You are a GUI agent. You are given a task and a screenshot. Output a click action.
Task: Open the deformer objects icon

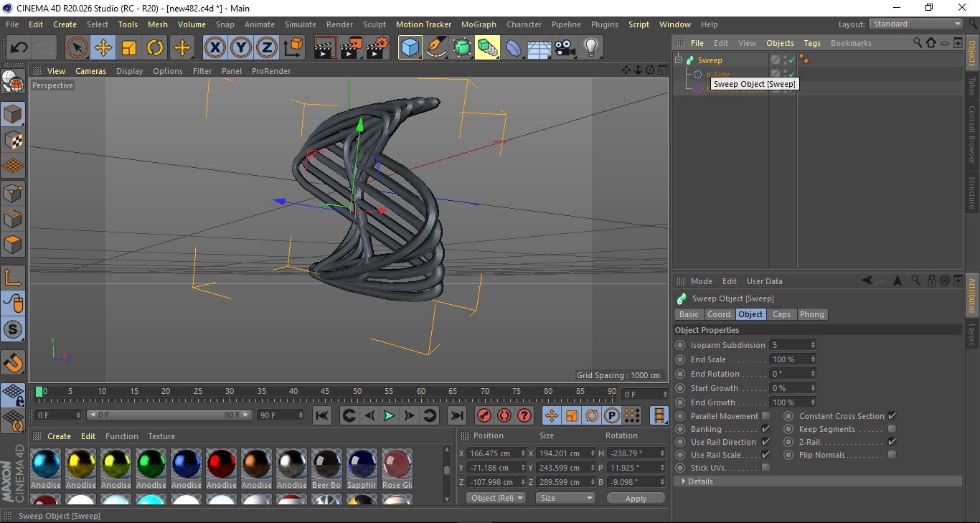click(514, 48)
